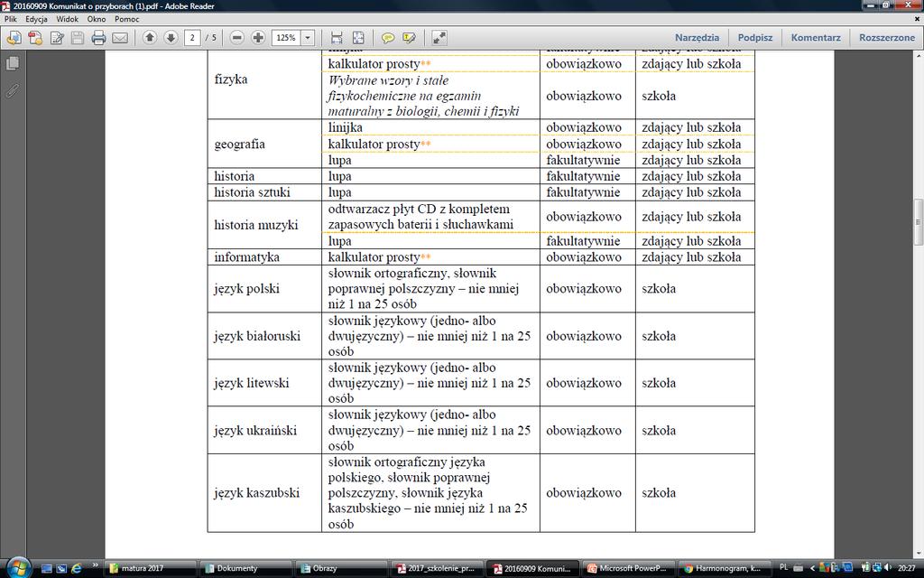The image size is (924, 578).
Task: Switch to Harmonogram Chrome taskbar button
Action: tap(725, 569)
